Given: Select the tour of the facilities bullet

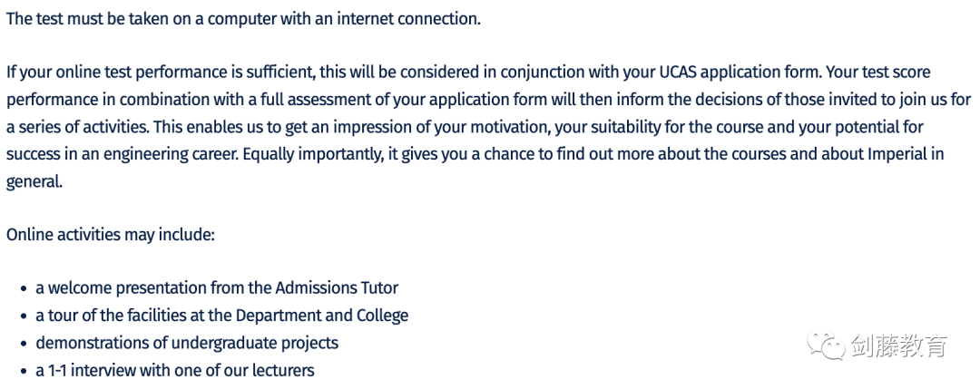Looking at the screenshot, I should (x=222, y=316).
